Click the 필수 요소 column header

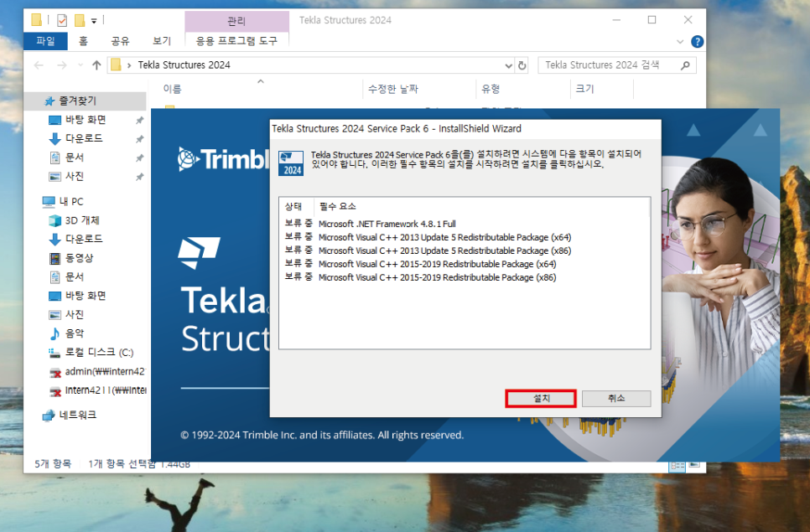(x=337, y=206)
